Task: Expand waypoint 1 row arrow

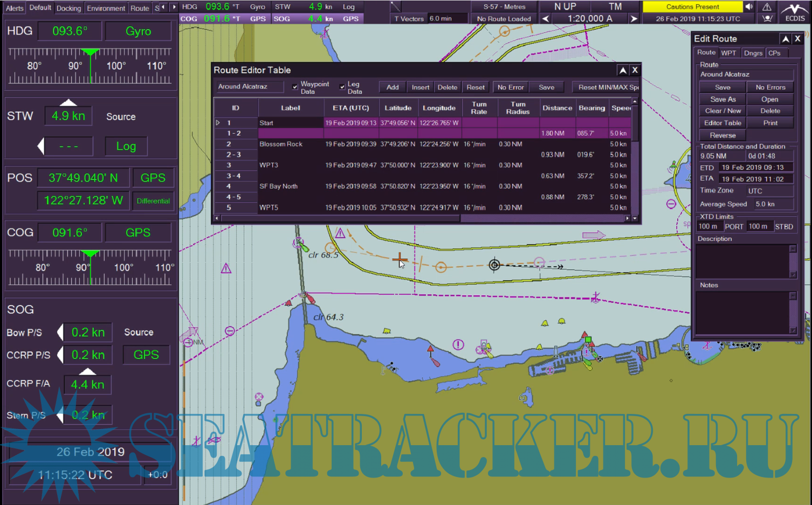Action: [218, 123]
